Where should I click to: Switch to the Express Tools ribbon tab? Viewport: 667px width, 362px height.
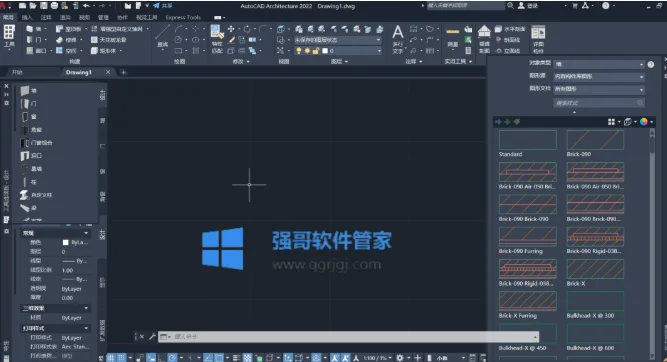point(183,17)
